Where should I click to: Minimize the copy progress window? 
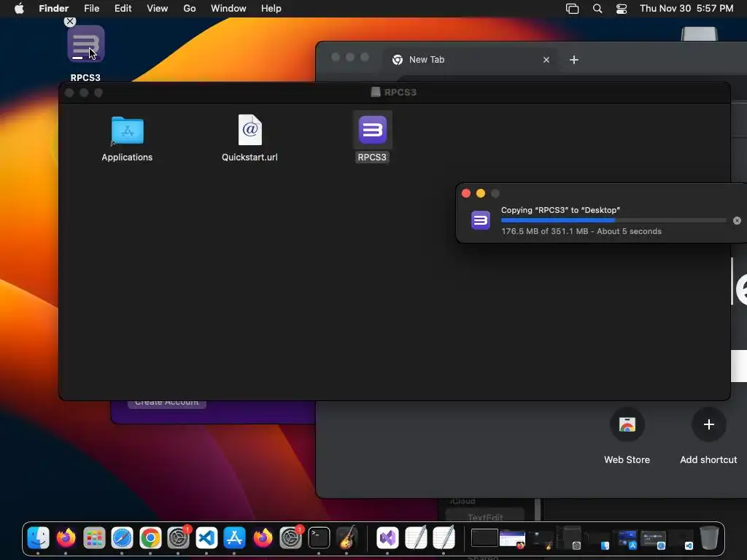coord(481,193)
